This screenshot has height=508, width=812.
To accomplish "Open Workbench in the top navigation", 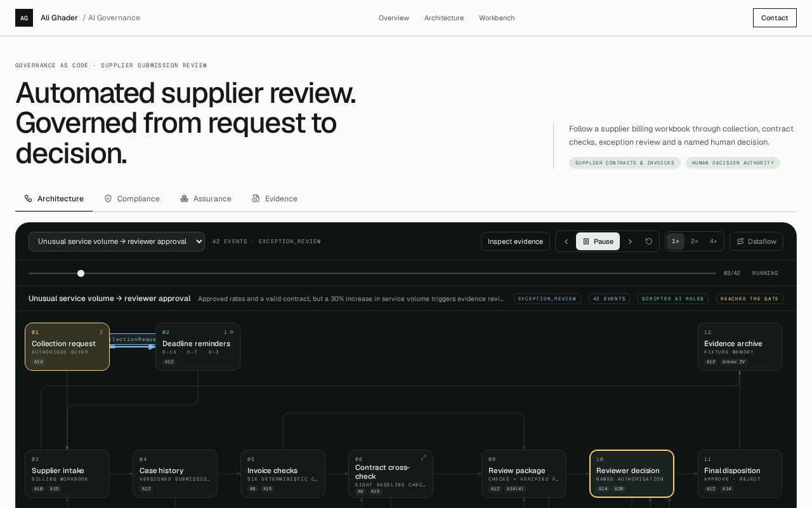I will coord(497,18).
